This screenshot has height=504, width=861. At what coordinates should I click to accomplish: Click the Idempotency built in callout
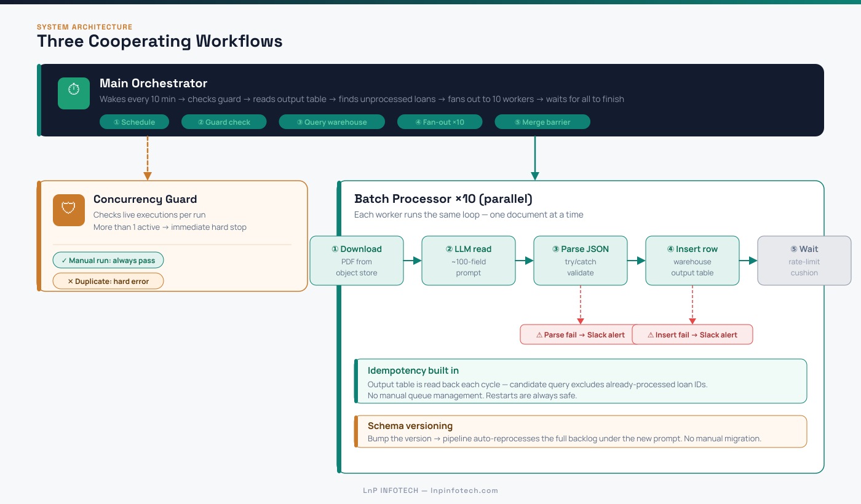click(x=581, y=381)
